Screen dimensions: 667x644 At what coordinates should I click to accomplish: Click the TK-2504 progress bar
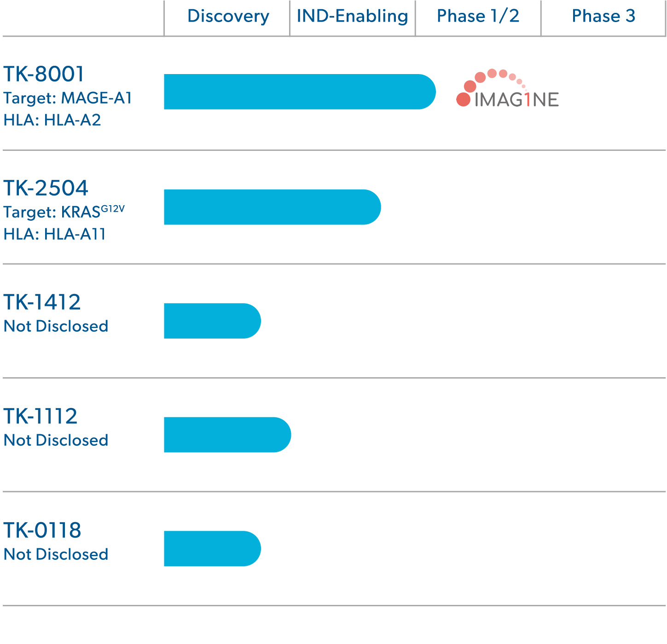tap(273, 207)
